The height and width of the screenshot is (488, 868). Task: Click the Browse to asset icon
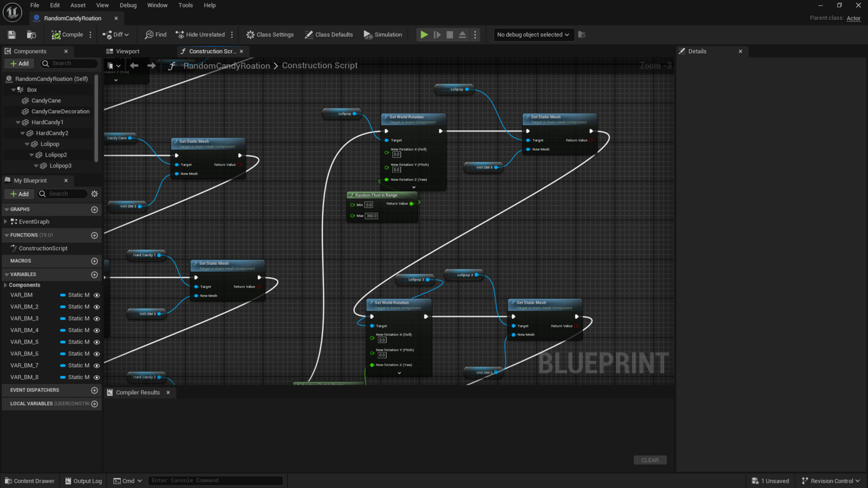31,35
